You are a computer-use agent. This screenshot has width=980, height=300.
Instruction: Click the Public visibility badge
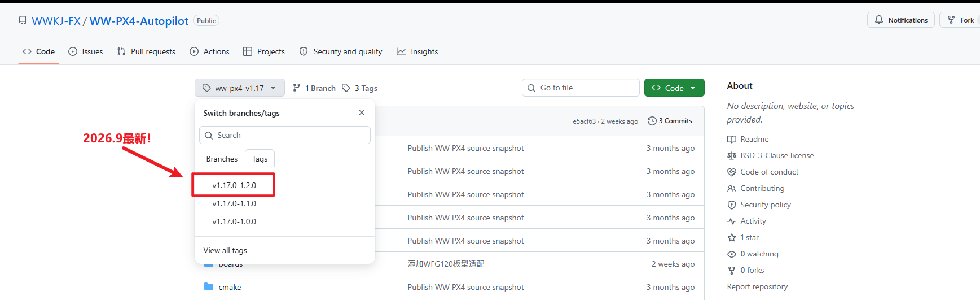click(206, 20)
